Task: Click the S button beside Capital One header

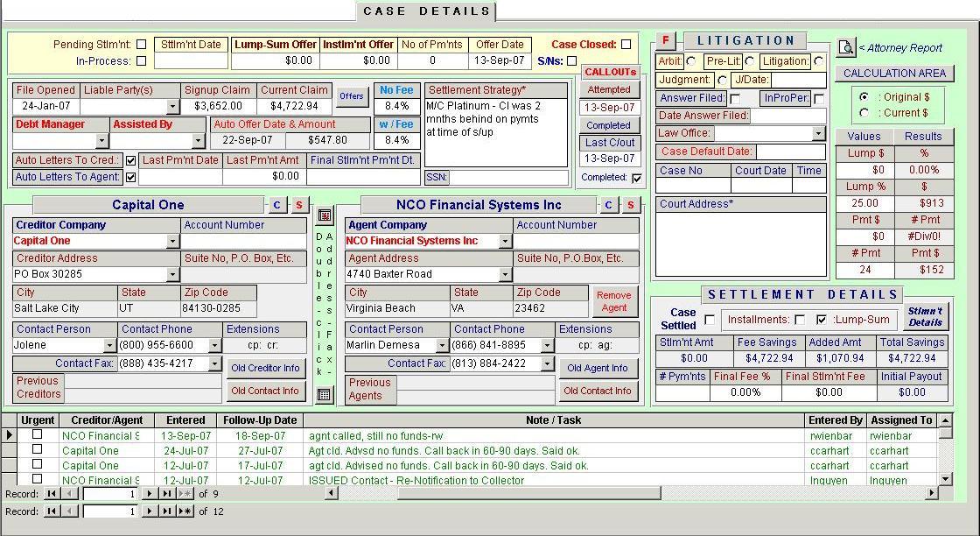Action: [x=299, y=205]
